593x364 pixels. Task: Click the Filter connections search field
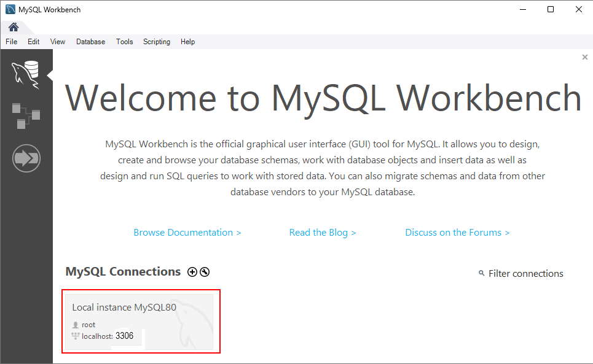[525, 273]
